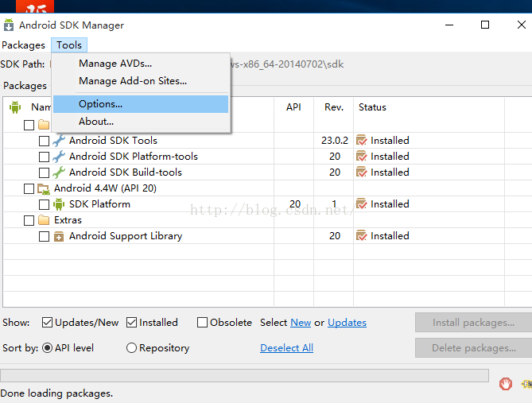Select Options... in the Tools menu
The height and width of the screenshot is (403, 532).
[x=141, y=104]
